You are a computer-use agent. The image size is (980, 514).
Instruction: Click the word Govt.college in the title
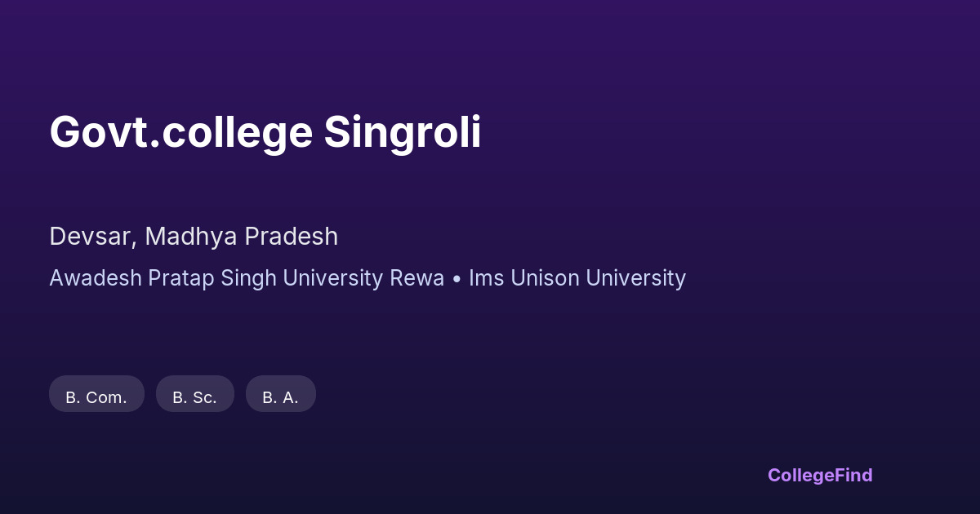pyautogui.click(x=180, y=132)
